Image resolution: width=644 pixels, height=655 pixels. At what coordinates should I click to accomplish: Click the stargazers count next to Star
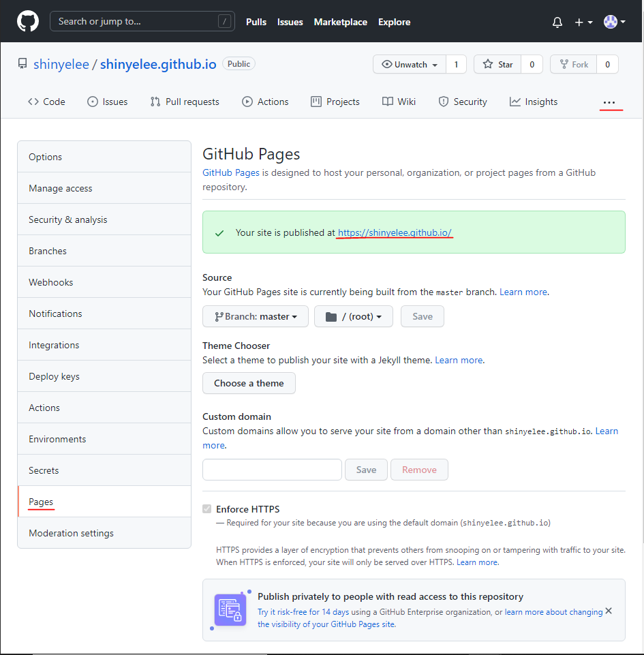pyautogui.click(x=532, y=64)
